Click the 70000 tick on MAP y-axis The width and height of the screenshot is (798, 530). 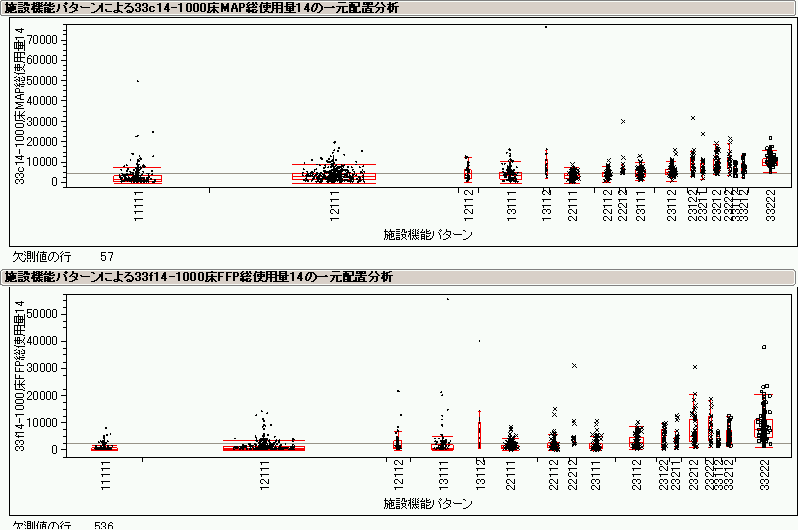pos(42,38)
